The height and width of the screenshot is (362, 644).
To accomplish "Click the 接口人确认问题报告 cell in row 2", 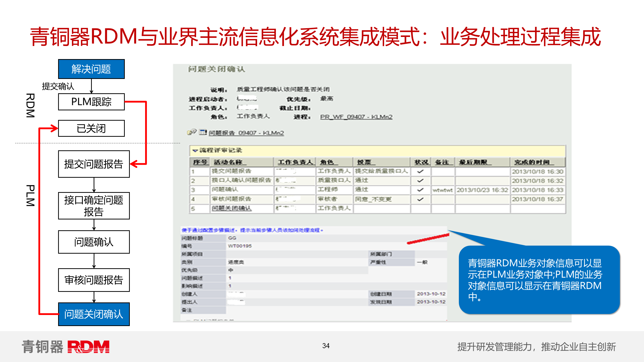I will click(241, 180).
